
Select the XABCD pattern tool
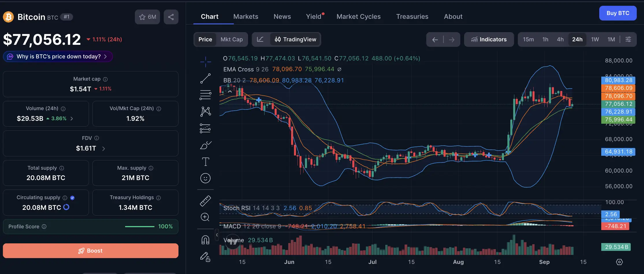pyautogui.click(x=205, y=112)
